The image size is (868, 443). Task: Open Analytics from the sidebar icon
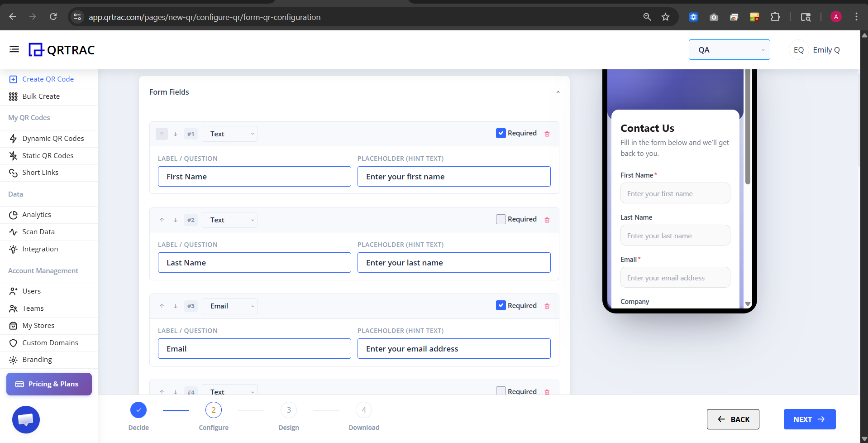point(14,214)
